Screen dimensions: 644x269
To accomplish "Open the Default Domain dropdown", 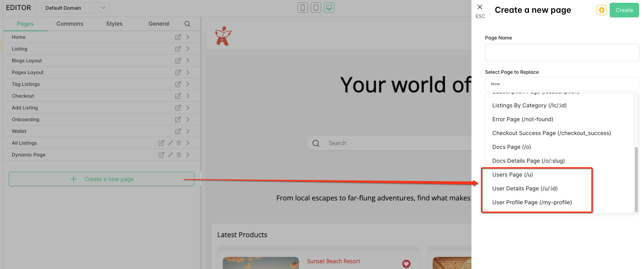I will tap(76, 8).
